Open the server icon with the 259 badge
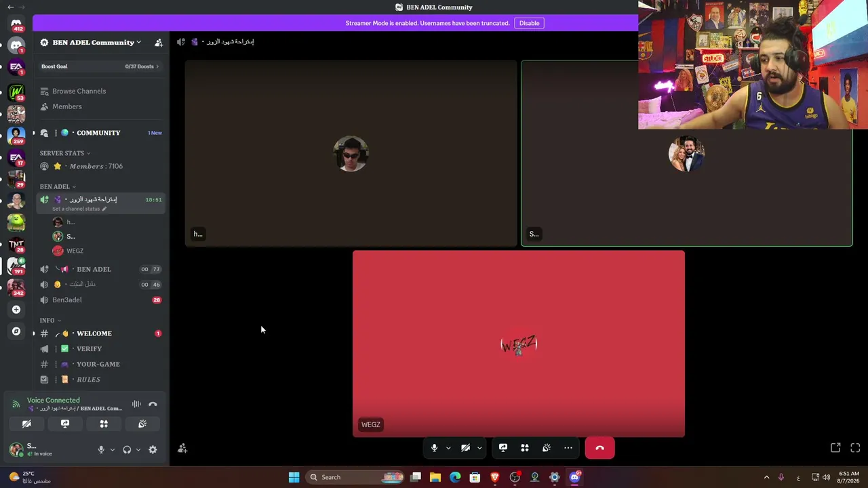Screen dimensions: 868x488 click(16, 135)
